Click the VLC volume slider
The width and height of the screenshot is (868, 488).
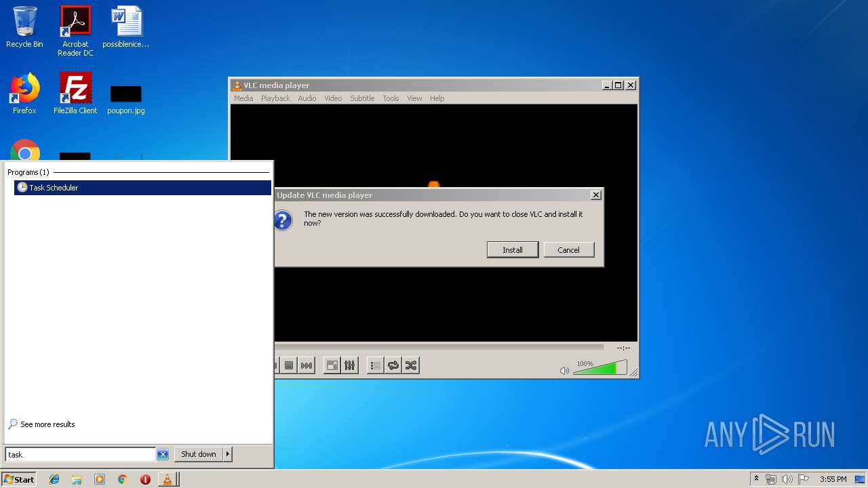click(599, 368)
